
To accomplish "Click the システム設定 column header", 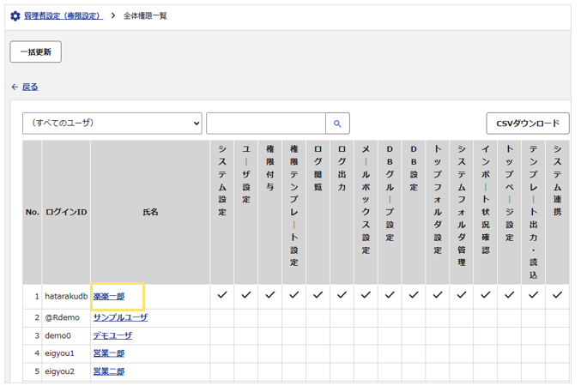I will point(222,213).
